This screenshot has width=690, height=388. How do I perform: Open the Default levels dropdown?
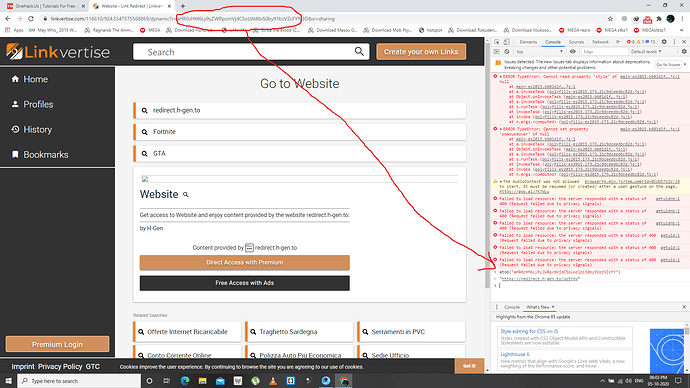click(x=646, y=51)
